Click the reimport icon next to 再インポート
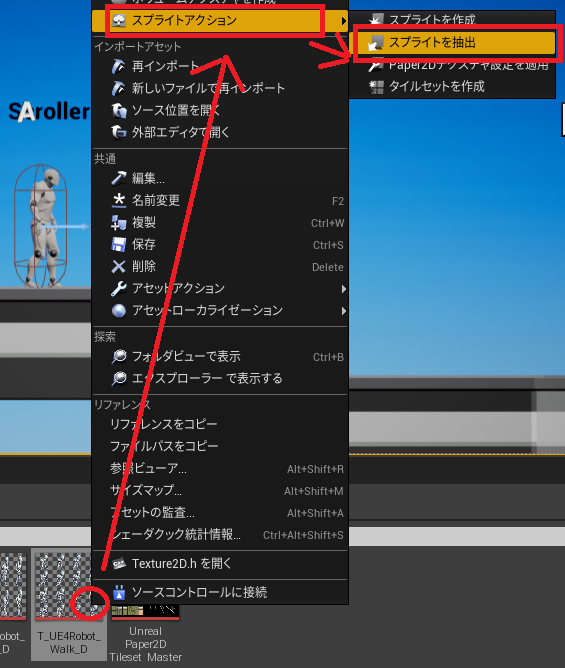Image resolution: width=565 pixels, height=668 pixels. 118,66
